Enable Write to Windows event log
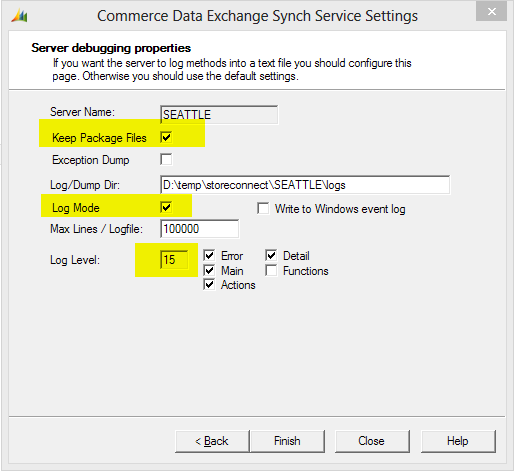The width and height of the screenshot is (514, 471). (x=263, y=209)
